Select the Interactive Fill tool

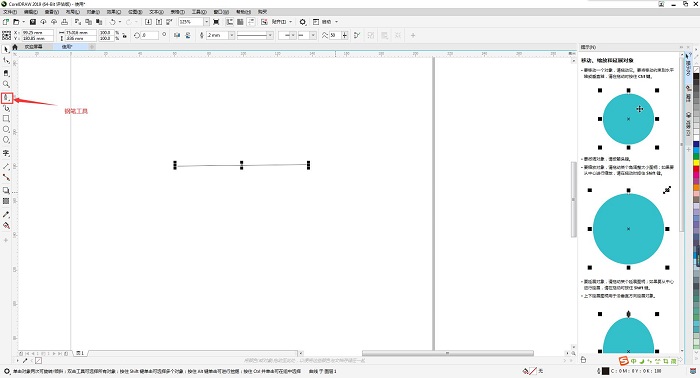6,226
